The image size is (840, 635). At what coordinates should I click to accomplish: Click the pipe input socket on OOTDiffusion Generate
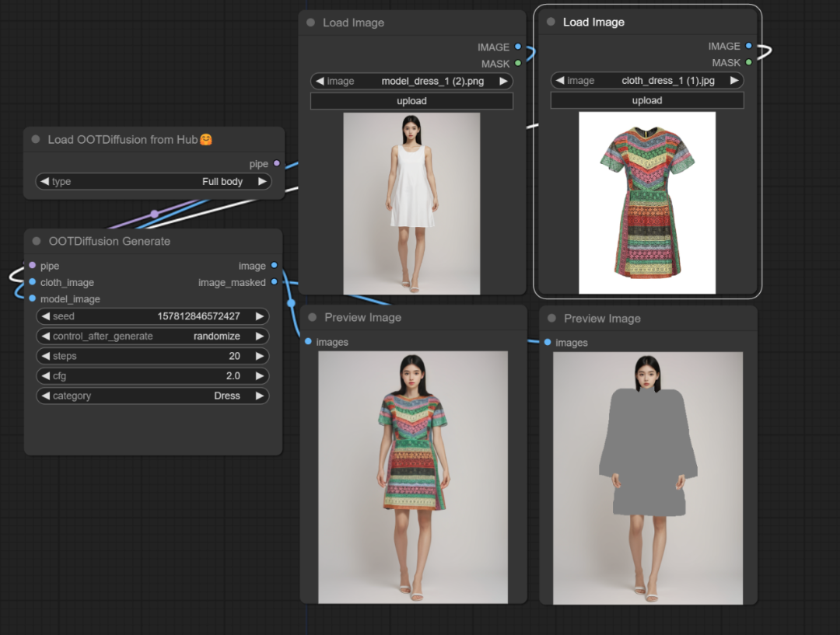tap(33, 266)
